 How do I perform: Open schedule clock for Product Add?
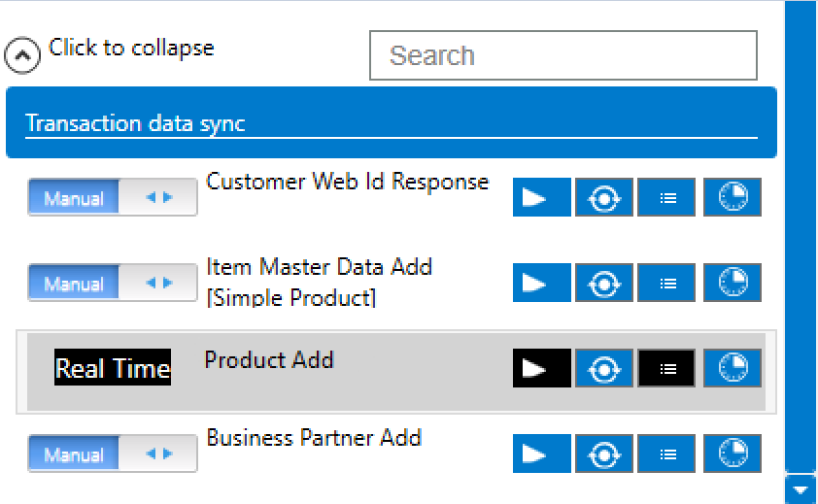coord(732,368)
